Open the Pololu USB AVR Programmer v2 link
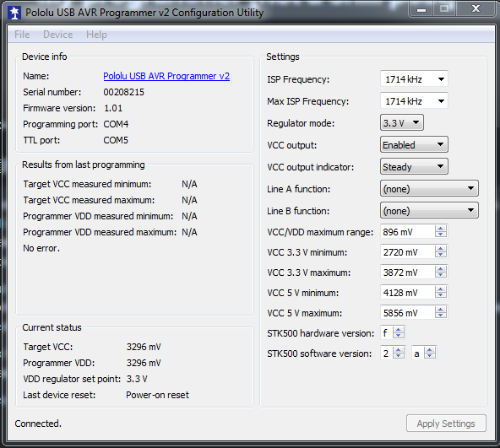 [x=166, y=76]
